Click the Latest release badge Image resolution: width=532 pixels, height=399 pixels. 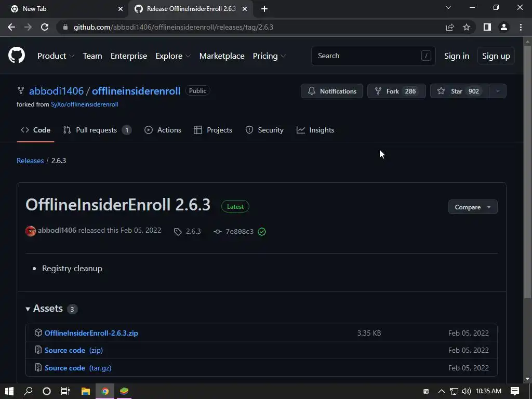click(x=235, y=207)
